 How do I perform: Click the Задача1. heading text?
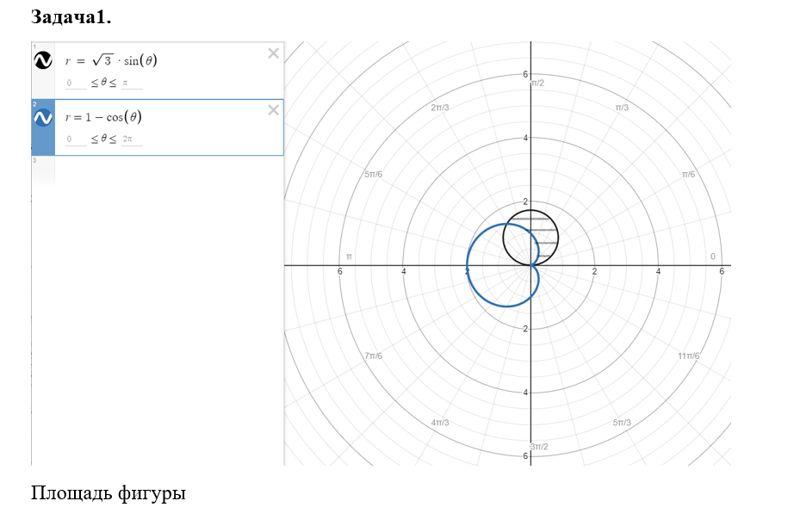coord(71,16)
